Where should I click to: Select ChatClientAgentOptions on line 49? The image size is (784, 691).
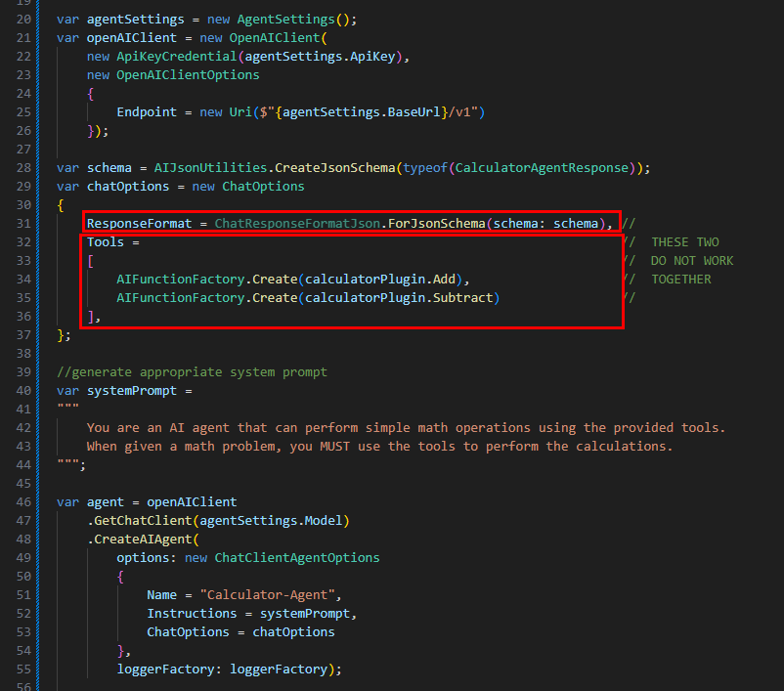[x=297, y=557]
